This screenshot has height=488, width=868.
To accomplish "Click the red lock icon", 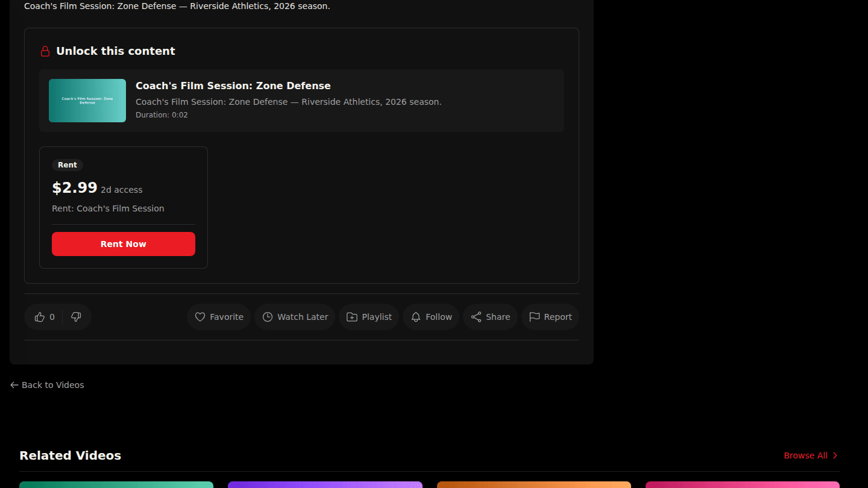I will (45, 51).
